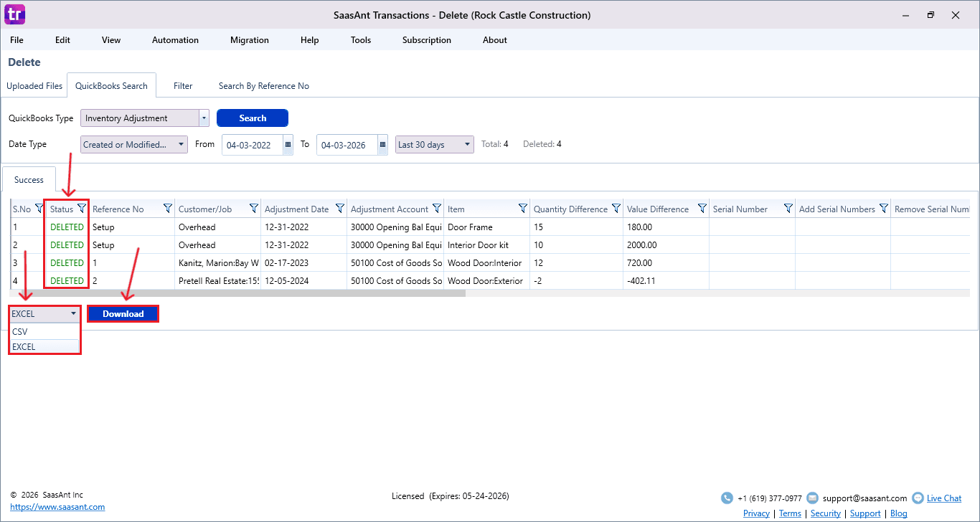Open the Item column filter
Image resolution: width=980 pixels, height=522 pixels.
click(x=523, y=209)
